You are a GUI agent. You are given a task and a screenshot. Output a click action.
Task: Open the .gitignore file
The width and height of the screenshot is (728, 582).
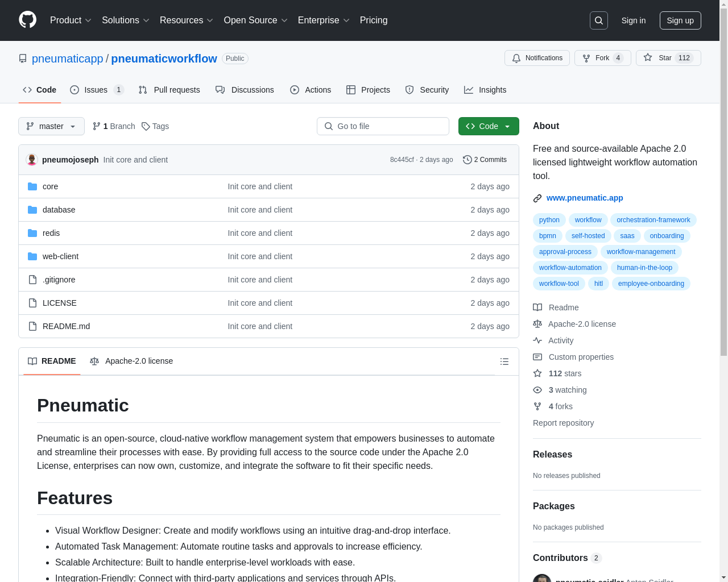click(x=59, y=280)
